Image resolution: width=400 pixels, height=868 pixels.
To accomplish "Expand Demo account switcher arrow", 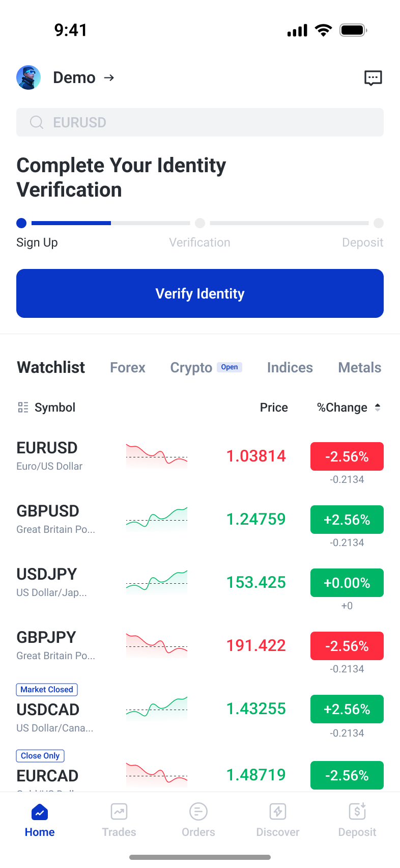I will (x=109, y=77).
